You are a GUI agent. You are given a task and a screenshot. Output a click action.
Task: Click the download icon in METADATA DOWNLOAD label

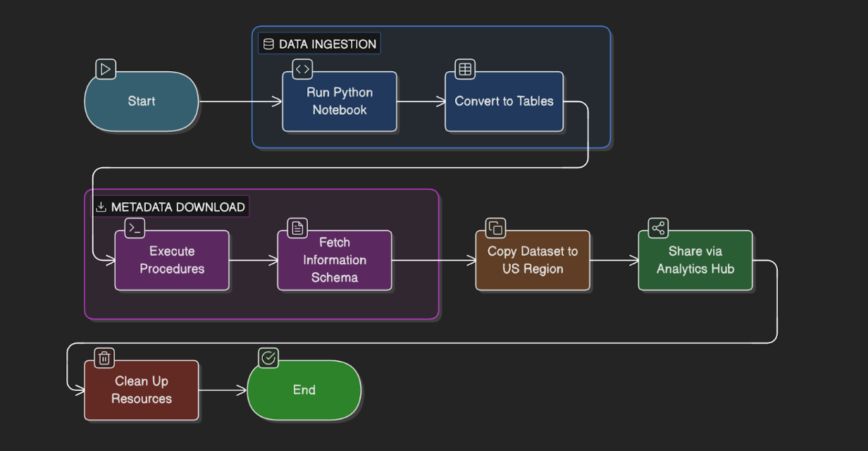pyautogui.click(x=101, y=207)
